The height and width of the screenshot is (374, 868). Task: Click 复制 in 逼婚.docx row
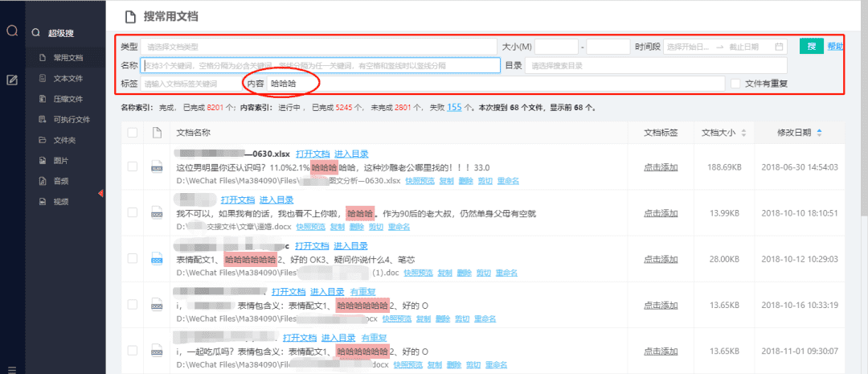pyautogui.click(x=337, y=227)
